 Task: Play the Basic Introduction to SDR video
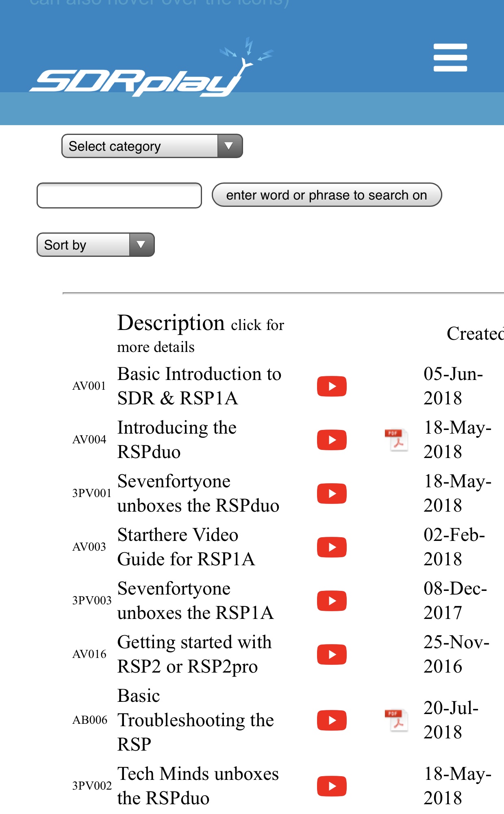332,386
